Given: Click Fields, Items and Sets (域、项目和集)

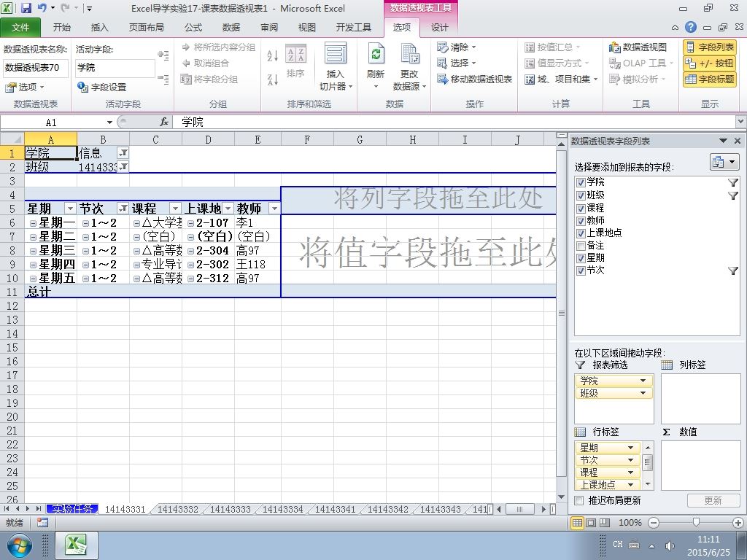Looking at the screenshot, I should click(x=561, y=79).
